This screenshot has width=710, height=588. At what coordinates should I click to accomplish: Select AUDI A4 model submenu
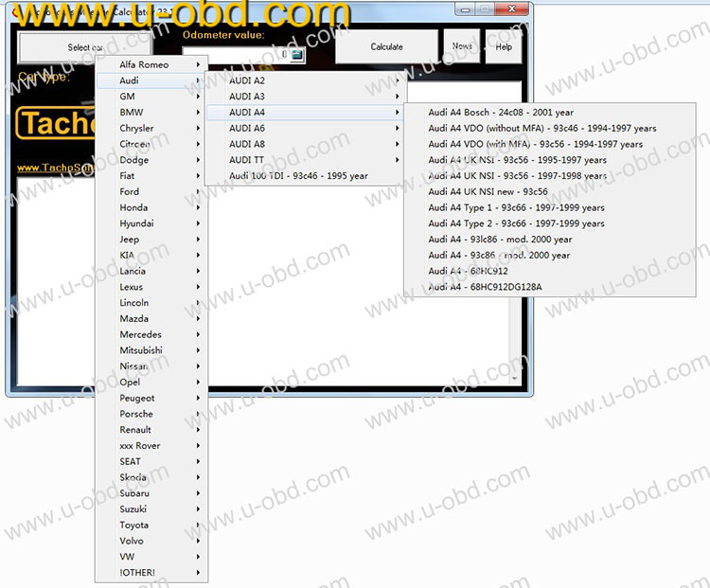(306, 113)
